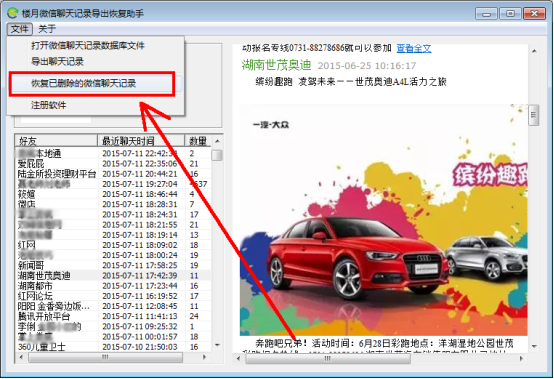The height and width of the screenshot is (379, 554).
Task: Select the 湖南世茂奥迪 friend row
Action: coord(113,276)
